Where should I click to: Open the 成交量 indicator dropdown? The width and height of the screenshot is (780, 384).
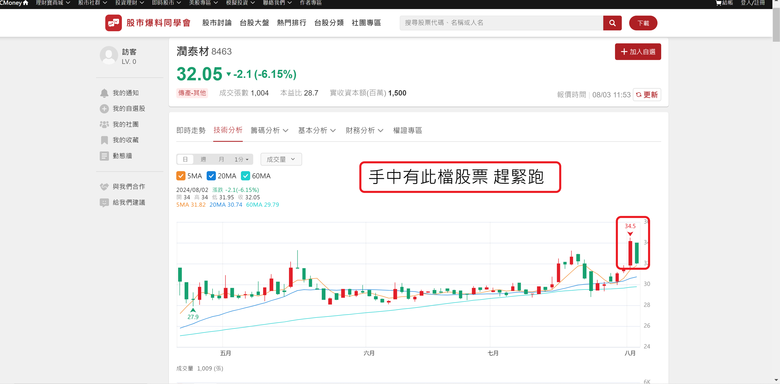(x=281, y=159)
